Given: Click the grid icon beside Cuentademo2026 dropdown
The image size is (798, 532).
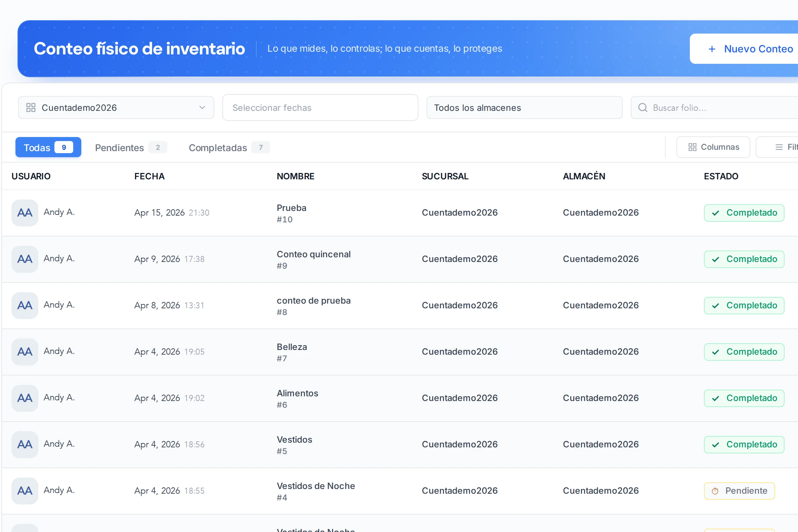Looking at the screenshot, I should tap(31, 107).
